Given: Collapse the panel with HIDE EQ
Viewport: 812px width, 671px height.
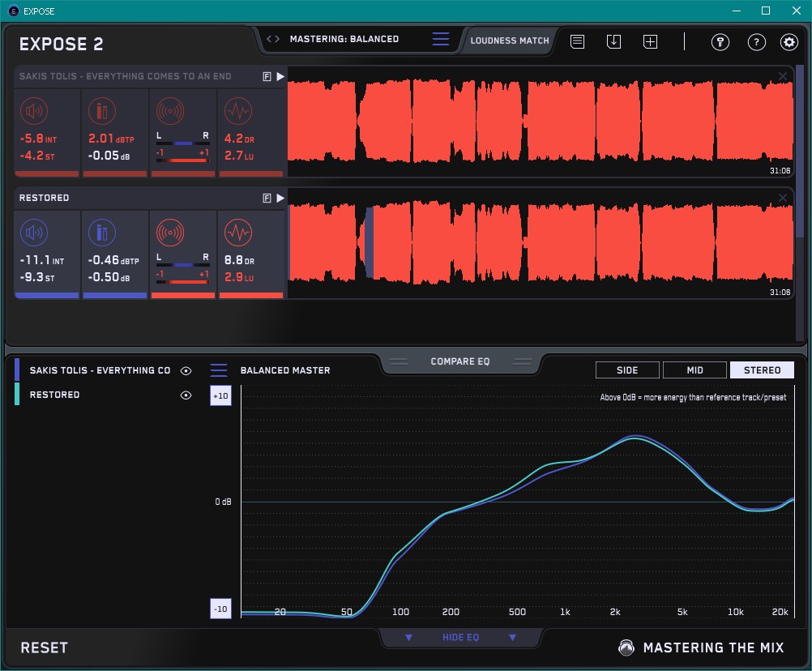Looking at the screenshot, I should click(460, 638).
